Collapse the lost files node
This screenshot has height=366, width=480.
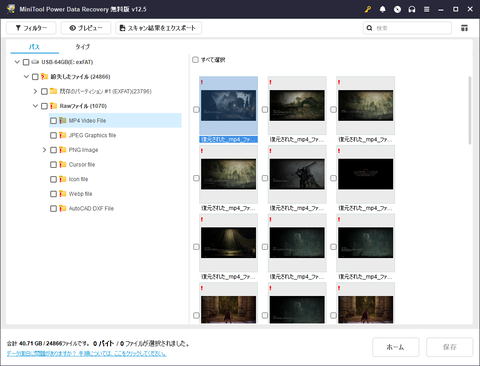click(26, 77)
